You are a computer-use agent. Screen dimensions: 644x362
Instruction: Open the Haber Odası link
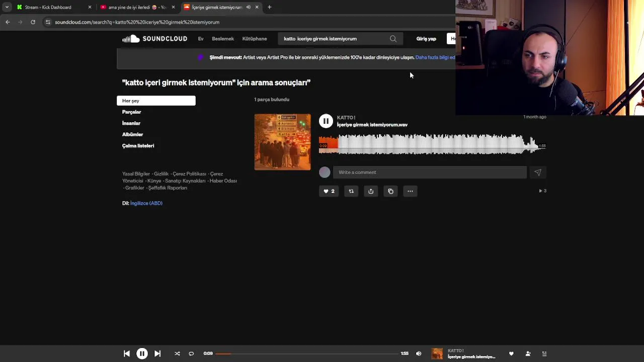223,181
